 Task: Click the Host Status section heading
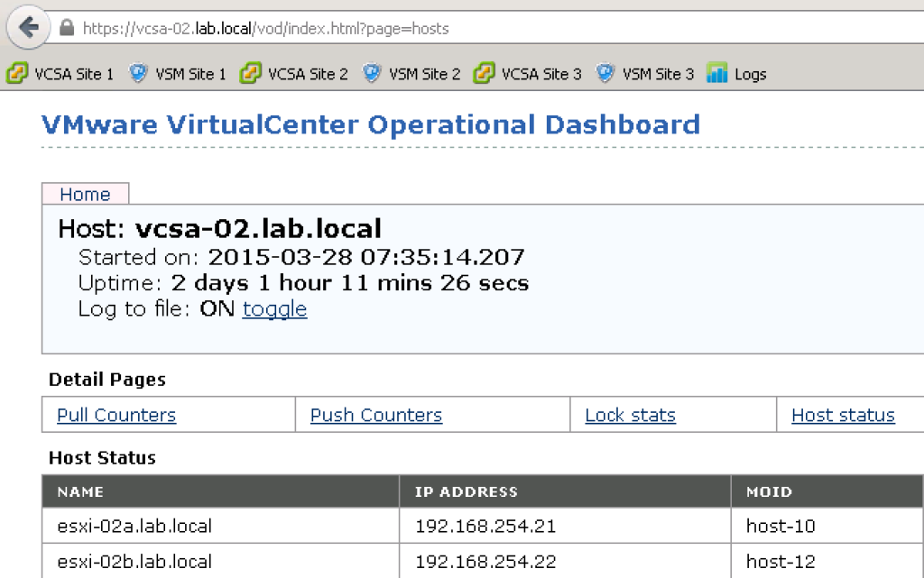click(x=103, y=458)
